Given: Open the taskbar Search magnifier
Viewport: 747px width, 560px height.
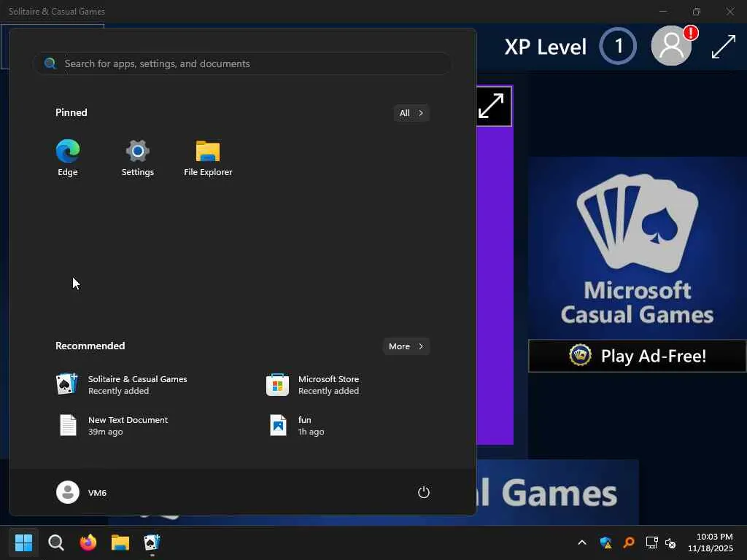Looking at the screenshot, I should point(55,542).
